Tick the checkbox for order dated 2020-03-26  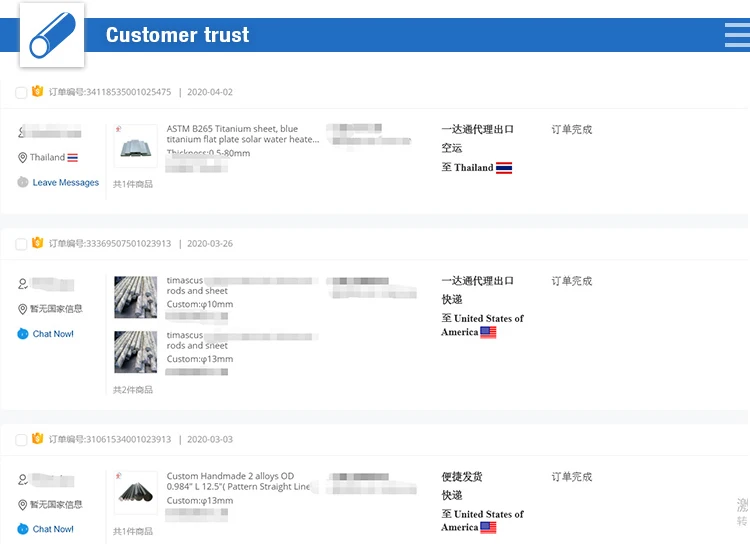[21, 244]
